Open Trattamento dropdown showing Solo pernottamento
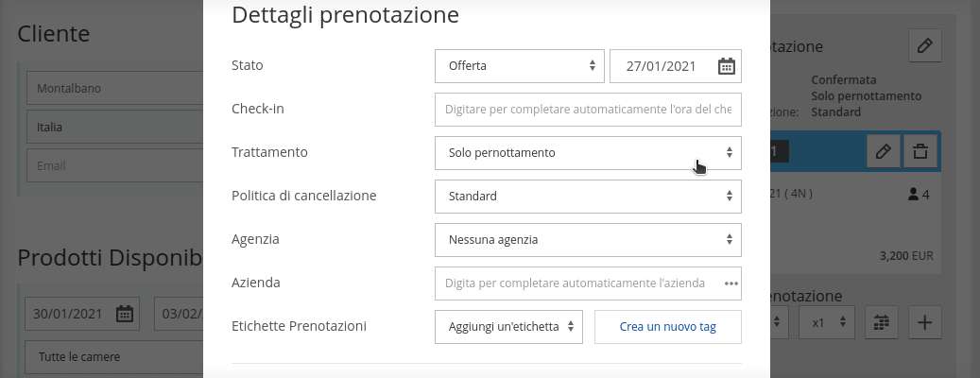 pyautogui.click(x=588, y=152)
